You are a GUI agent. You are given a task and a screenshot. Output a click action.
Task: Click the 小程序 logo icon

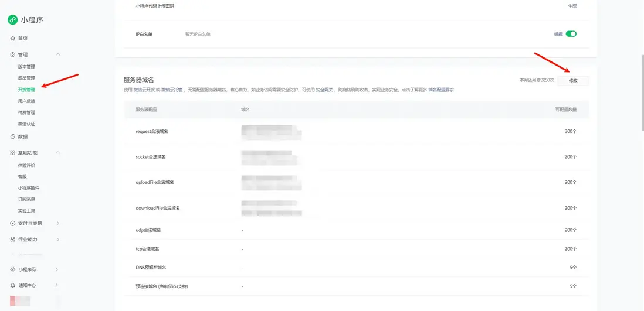pyautogui.click(x=13, y=20)
